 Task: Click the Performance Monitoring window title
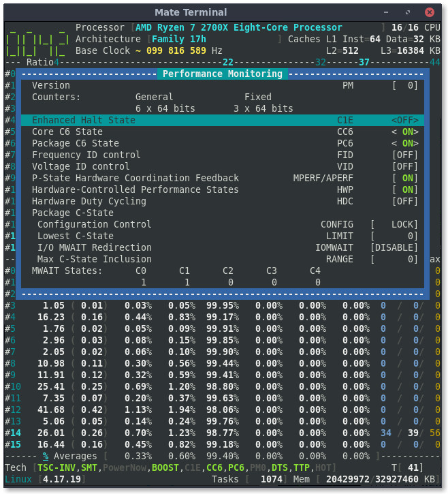point(222,74)
